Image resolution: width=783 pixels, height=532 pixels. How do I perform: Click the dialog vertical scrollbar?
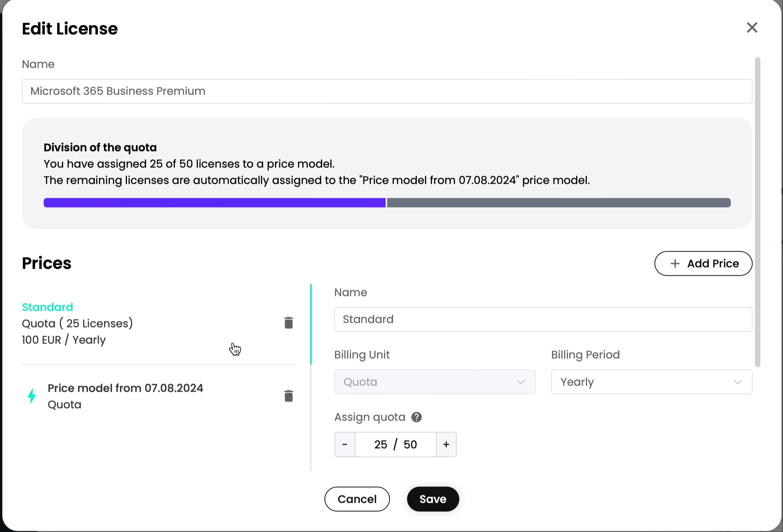point(757,212)
